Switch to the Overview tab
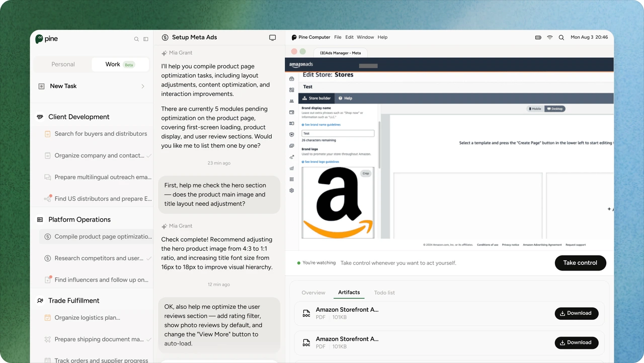The image size is (644, 363). [x=313, y=293]
